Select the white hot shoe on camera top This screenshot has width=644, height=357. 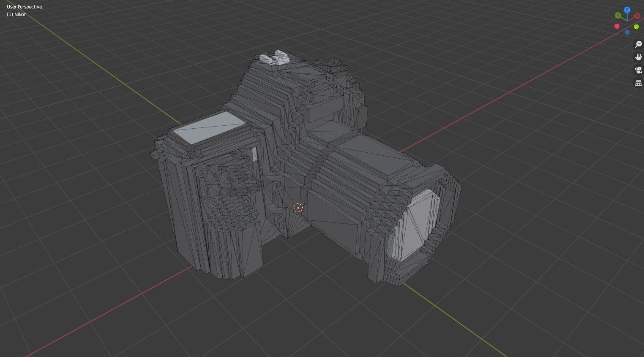(x=274, y=58)
